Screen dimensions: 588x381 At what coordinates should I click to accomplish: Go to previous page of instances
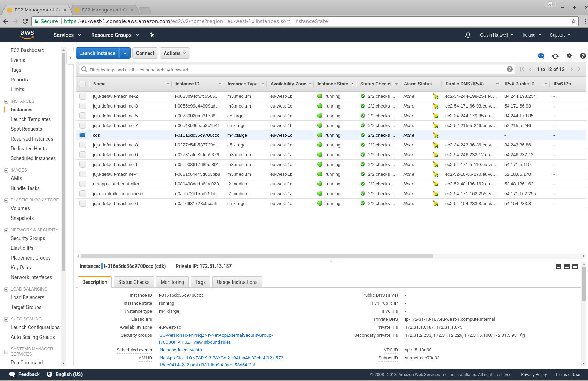[530, 69]
